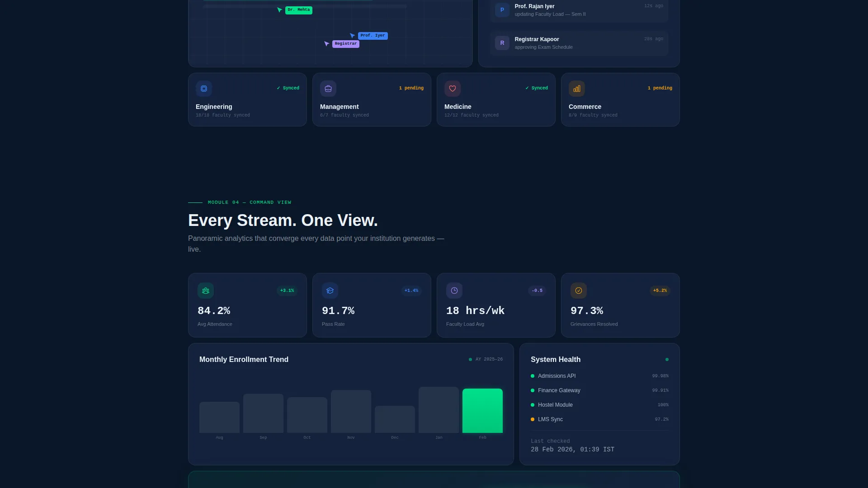Select the Registrar Kapoor activity entry
The width and height of the screenshot is (868, 488).
579,43
